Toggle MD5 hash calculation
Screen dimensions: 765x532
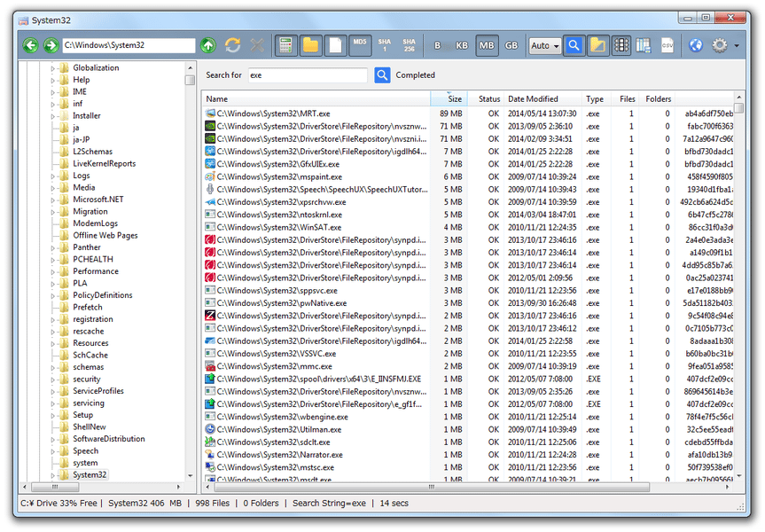(360, 45)
